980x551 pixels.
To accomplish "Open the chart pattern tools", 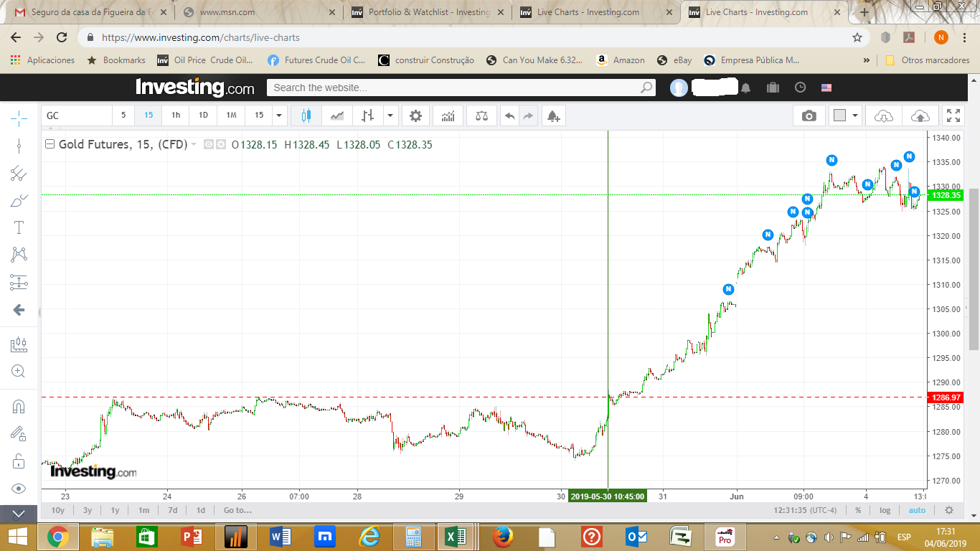I will click(x=19, y=255).
